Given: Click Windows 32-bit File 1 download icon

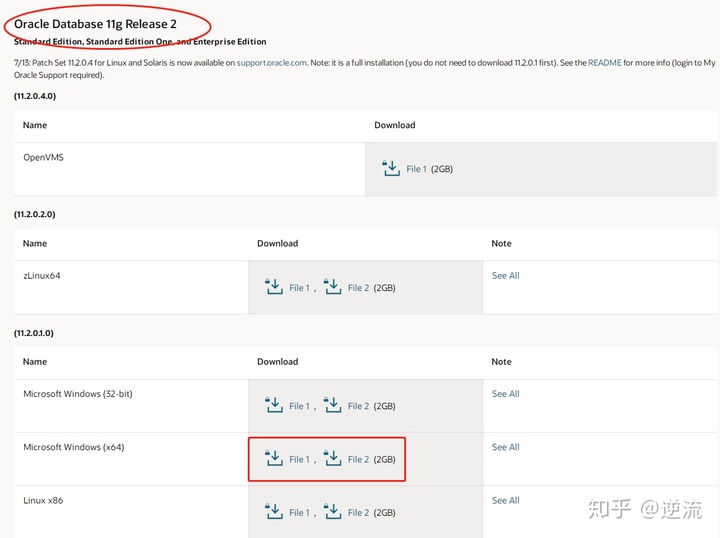Looking at the screenshot, I should [274, 405].
